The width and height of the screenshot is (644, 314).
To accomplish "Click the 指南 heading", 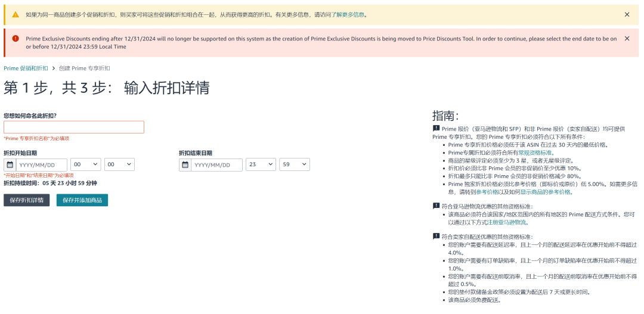I will [x=445, y=116].
